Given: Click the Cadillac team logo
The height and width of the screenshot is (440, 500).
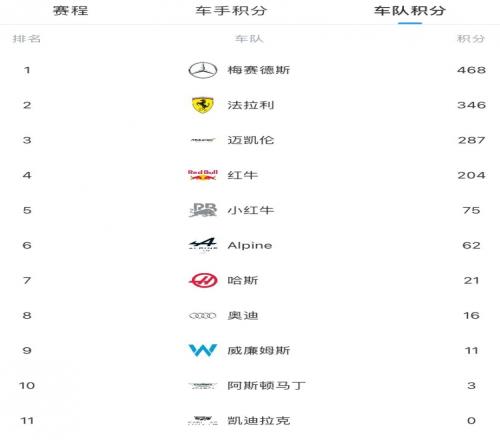Looking at the screenshot, I should [203, 420].
